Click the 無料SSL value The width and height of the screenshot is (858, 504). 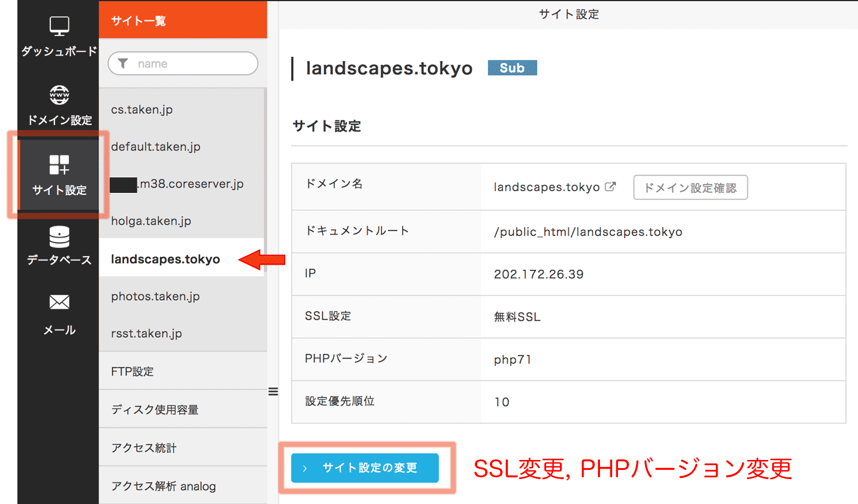click(517, 317)
